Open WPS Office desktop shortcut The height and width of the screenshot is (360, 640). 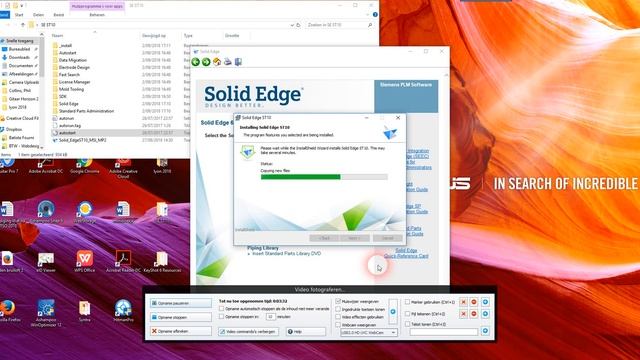tap(84, 262)
